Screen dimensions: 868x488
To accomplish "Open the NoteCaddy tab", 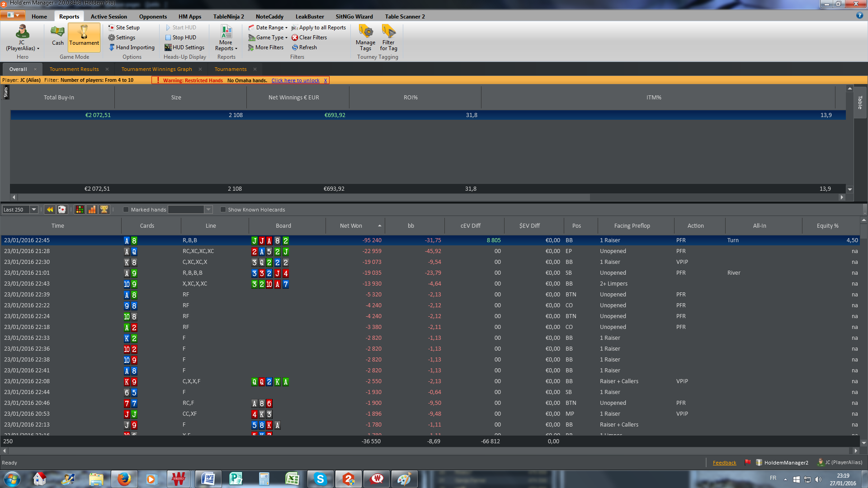I will (269, 17).
